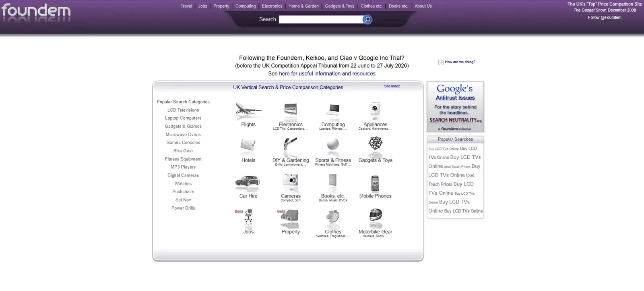Expand the 'How are we doing?' feedback

[457, 62]
